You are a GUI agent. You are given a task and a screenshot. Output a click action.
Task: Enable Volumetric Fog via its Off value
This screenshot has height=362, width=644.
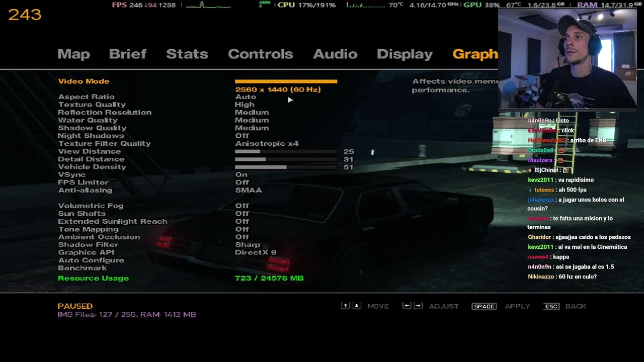click(242, 206)
